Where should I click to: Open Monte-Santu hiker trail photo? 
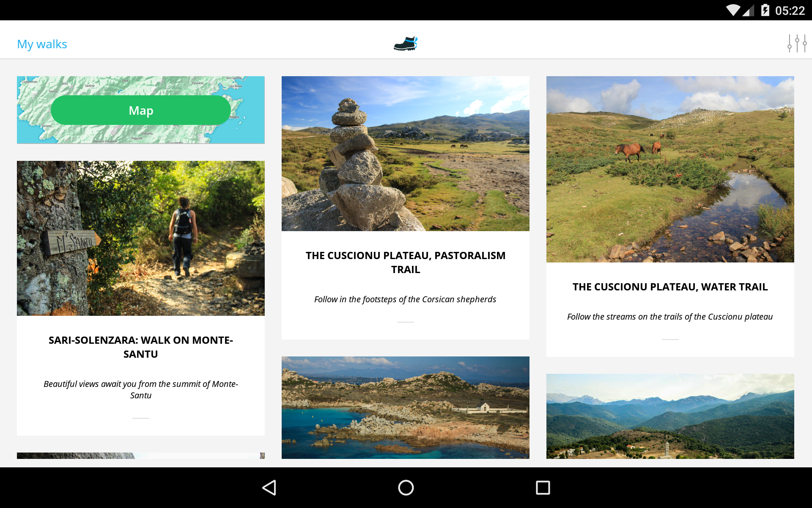click(141, 238)
